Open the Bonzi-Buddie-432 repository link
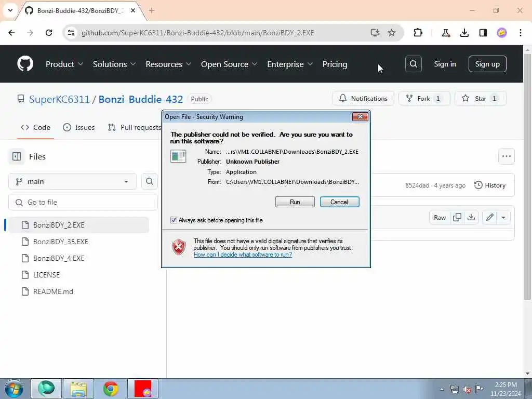 pos(140,99)
